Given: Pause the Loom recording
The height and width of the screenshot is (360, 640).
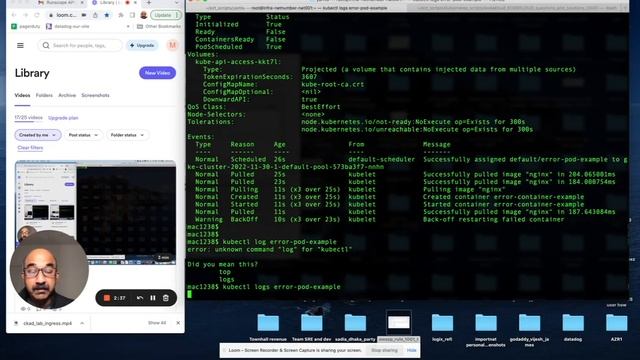Looking at the screenshot, I should [x=153, y=298].
